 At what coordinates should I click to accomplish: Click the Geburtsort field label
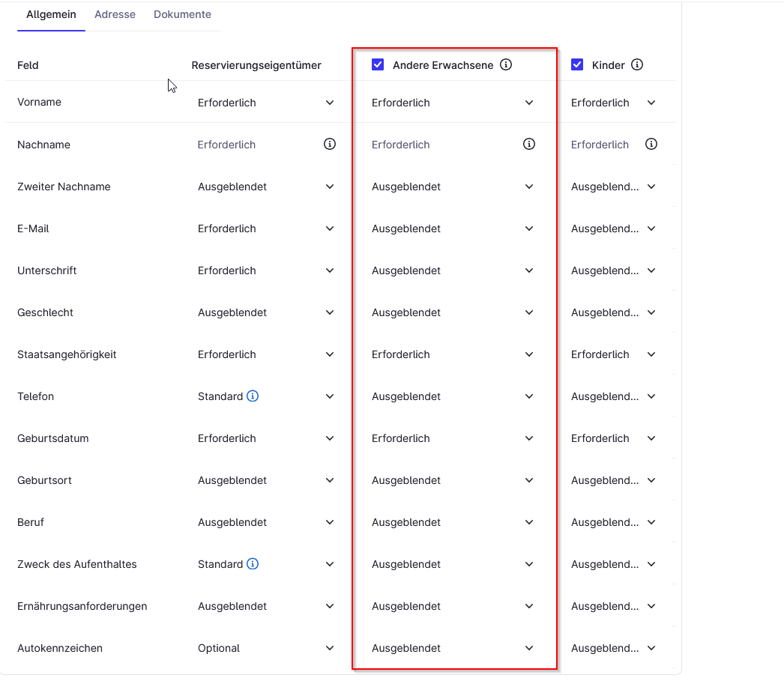[x=44, y=481]
